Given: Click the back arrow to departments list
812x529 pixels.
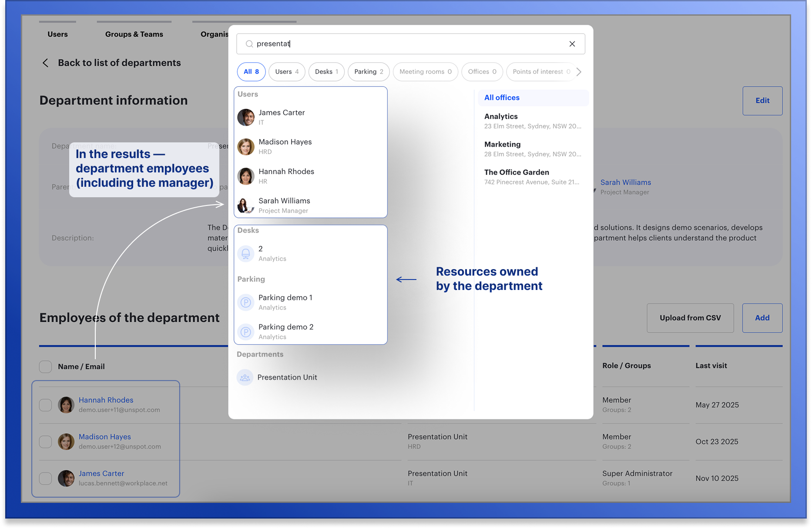Looking at the screenshot, I should (x=46, y=63).
